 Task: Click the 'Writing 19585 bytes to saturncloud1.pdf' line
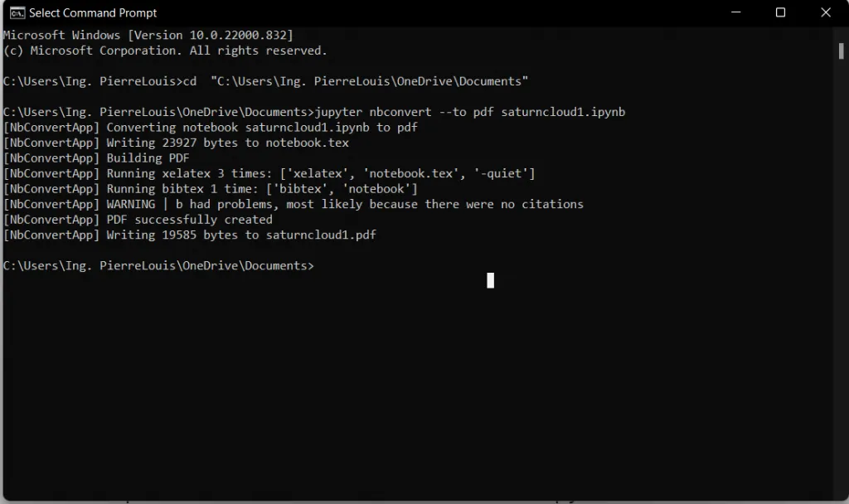tap(190, 235)
